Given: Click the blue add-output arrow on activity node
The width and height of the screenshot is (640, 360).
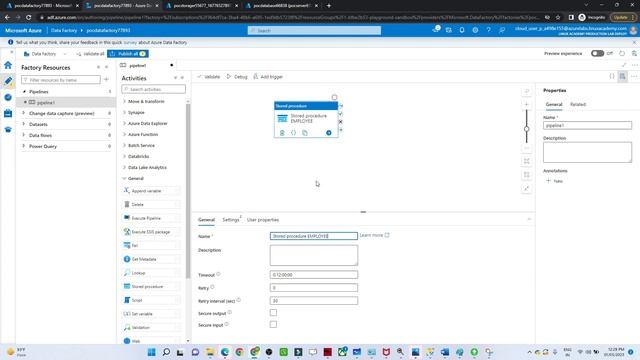Looking at the screenshot, I should 329,133.
